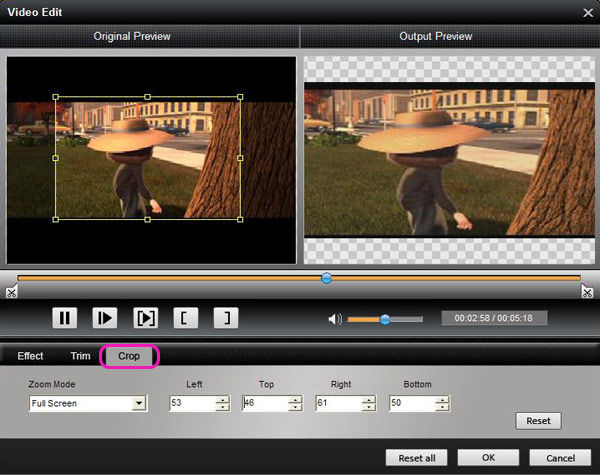Screen dimensions: 600x475
Task: Increase the Bottom crop value
Action: [x=443, y=400]
